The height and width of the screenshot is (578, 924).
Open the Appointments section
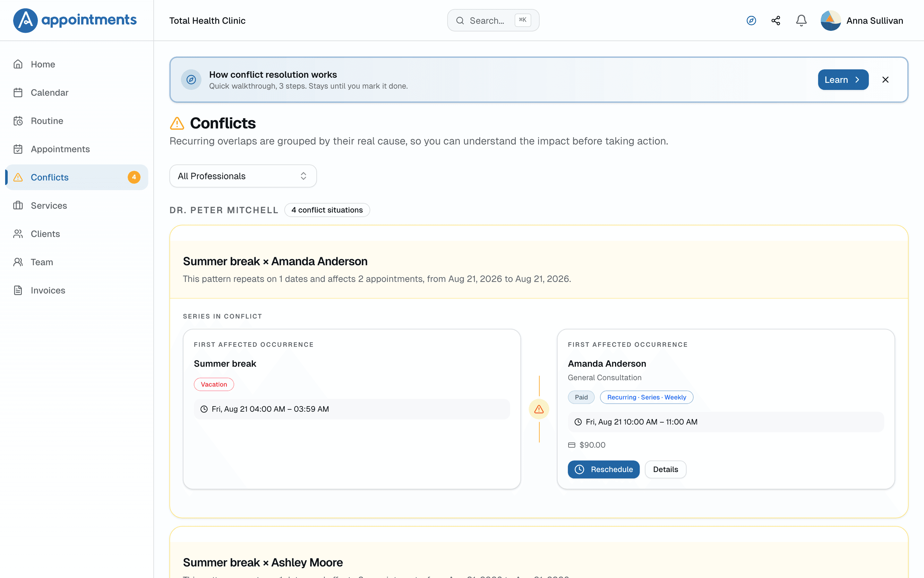77,149
